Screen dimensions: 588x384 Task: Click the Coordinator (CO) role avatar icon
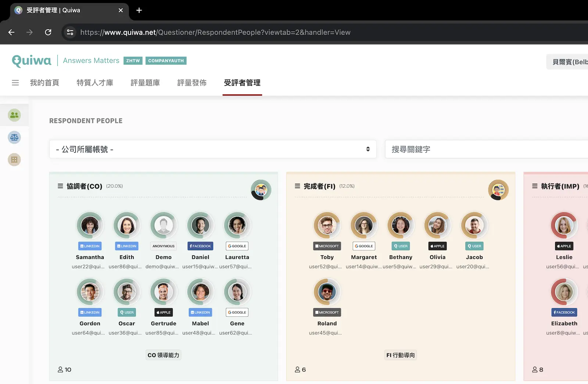[261, 190]
